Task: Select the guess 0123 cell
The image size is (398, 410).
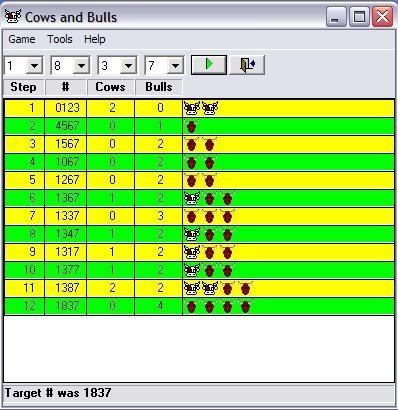Action: 66,108
